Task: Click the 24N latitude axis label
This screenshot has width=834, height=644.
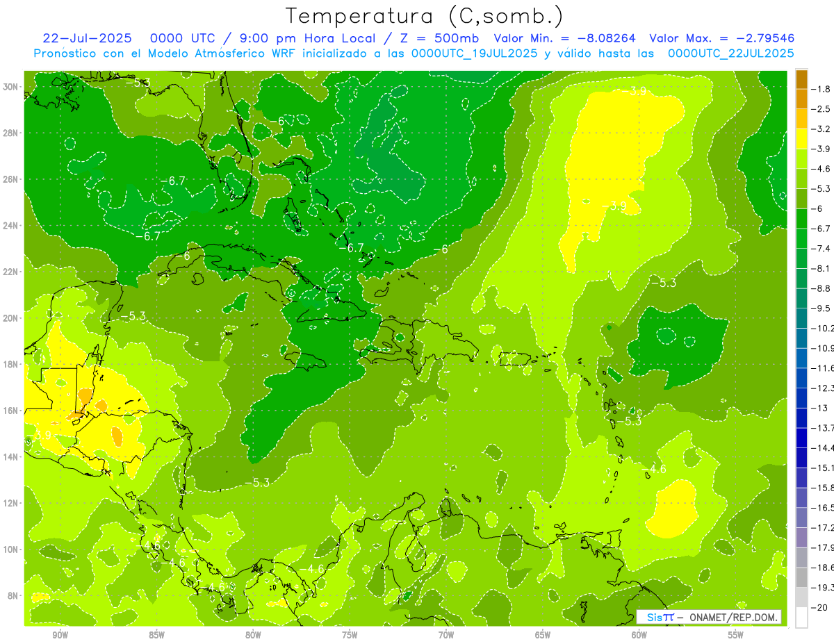Action: [x=10, y=226]
